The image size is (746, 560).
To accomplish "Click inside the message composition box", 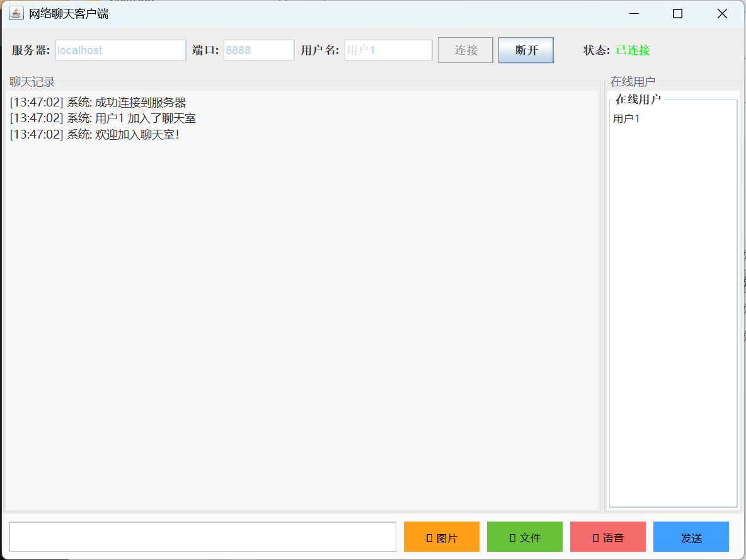I will (202, 536).
